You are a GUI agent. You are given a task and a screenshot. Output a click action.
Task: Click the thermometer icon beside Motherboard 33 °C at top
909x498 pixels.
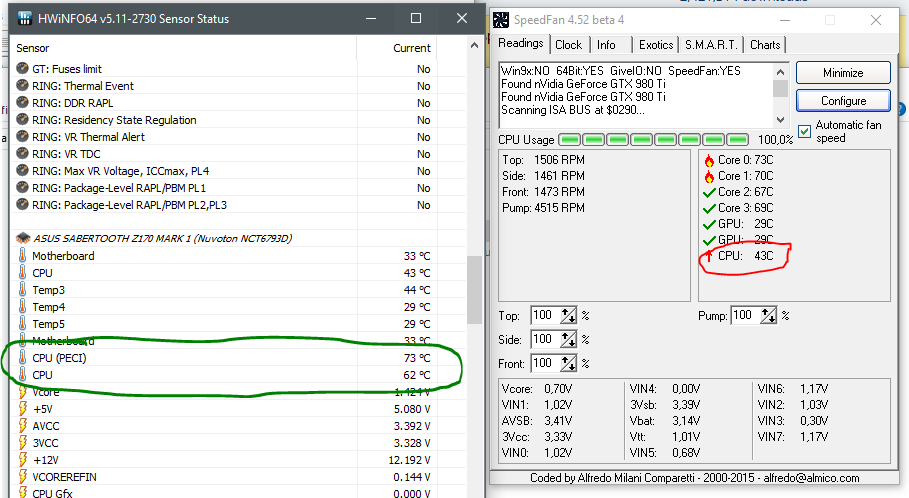(23, 255)
